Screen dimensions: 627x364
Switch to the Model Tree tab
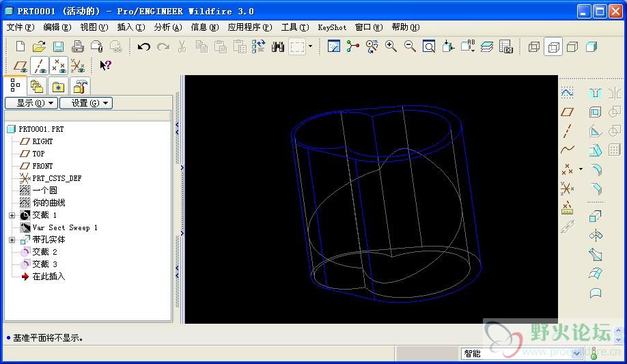pyautogui.click(x=15, y=85)
